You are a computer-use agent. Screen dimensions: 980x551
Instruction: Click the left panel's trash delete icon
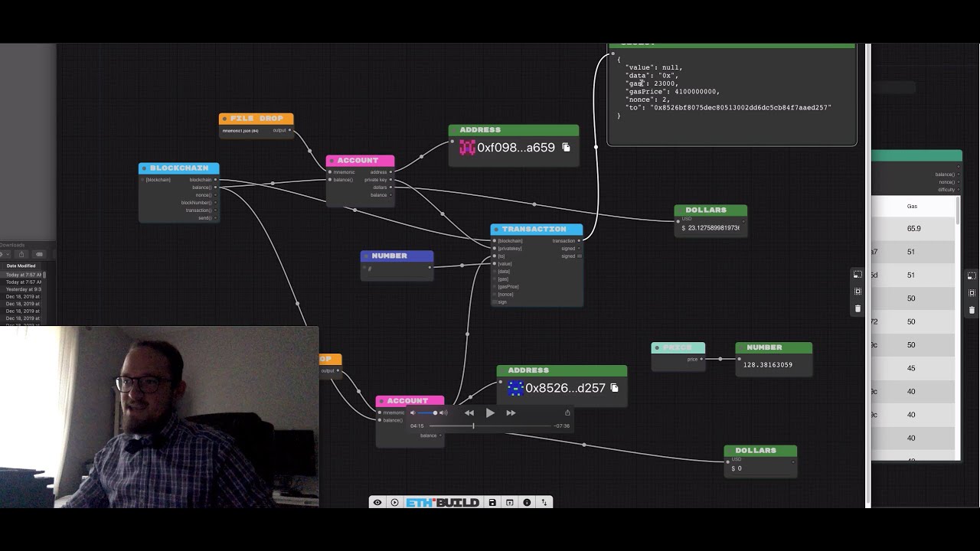(x=857, y=308)
